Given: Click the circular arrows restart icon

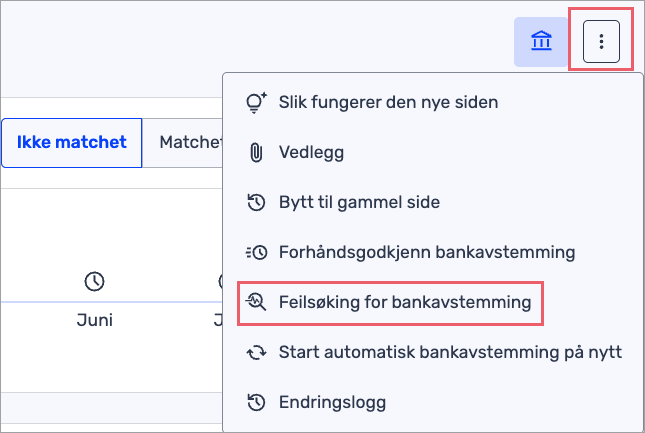Looking at the screenshot, I should pos(256,352).
